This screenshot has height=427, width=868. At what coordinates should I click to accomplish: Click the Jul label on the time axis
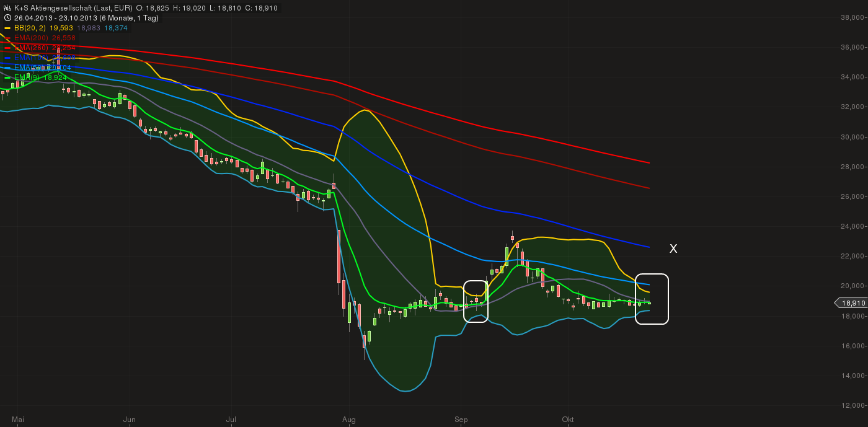pyautogui.click(x=231, y=420)
